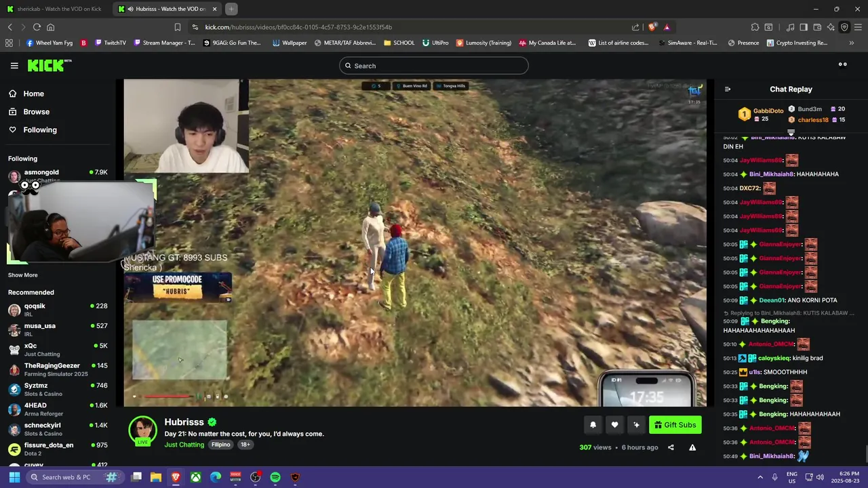Bookmark this page icon
868x488 pixels.
pyautogui.click(x=178, y=27)
